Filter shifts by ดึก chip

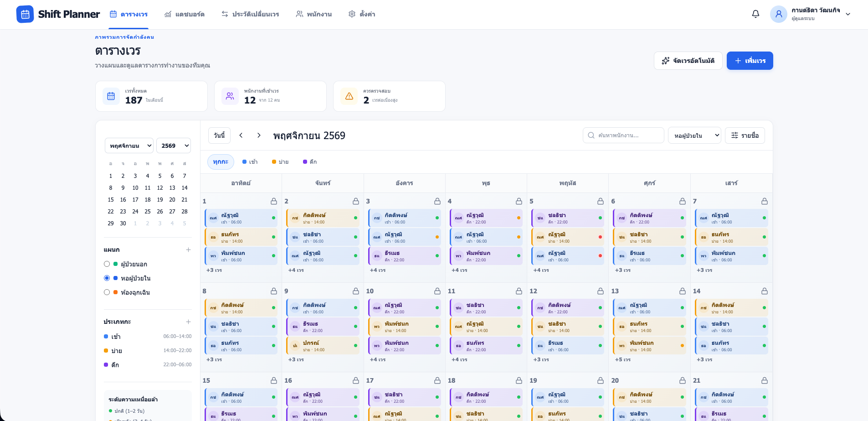click(310, 162)
